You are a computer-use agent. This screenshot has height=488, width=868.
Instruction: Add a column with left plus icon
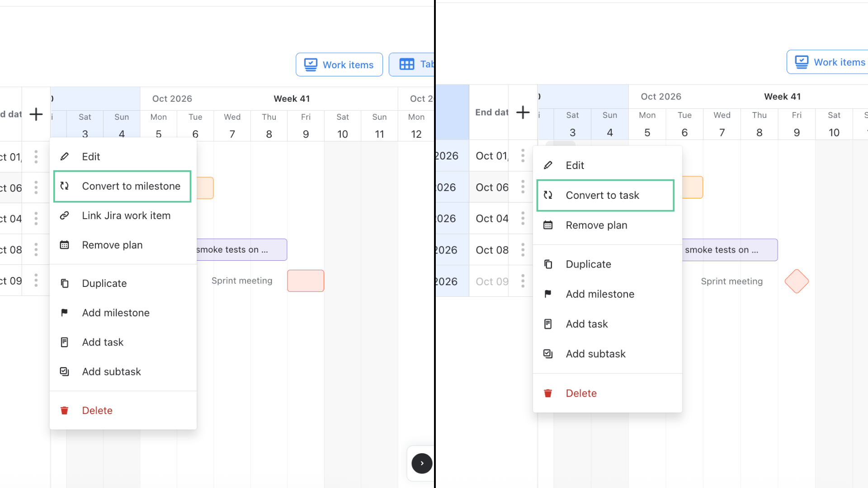point(36,114)
